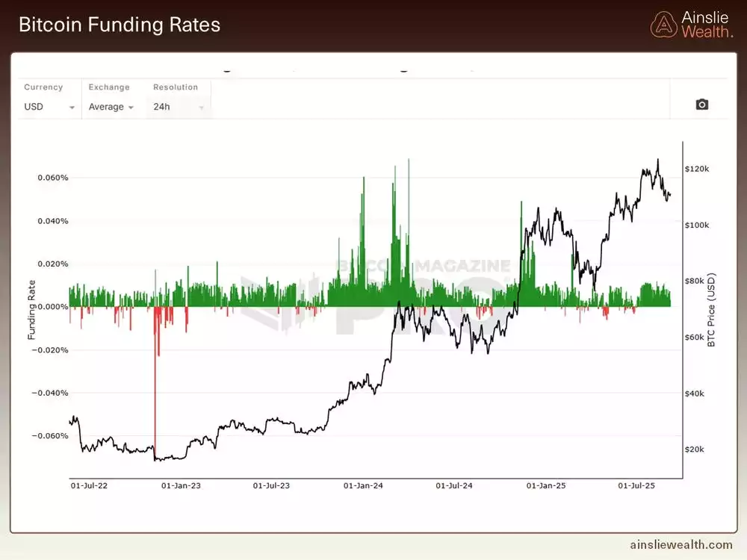This screenshot has width=747, height=560.
Task: Click the $120k price axis label
Action: [x=696, y=169]
